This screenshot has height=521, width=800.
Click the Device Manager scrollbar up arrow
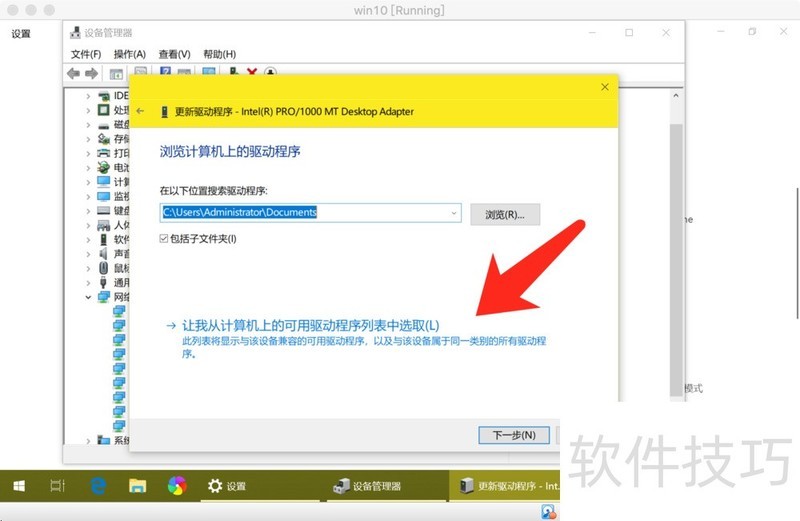tap(676, 95)
